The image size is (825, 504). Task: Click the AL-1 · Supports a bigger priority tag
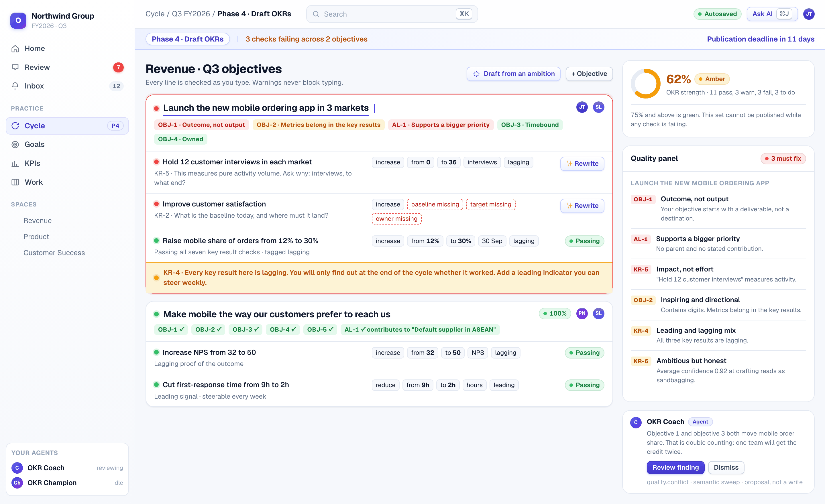point(441,125)
